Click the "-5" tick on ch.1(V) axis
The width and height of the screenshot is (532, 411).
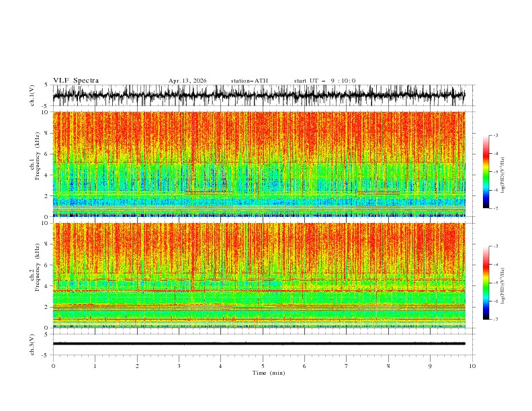click(45, 106)
